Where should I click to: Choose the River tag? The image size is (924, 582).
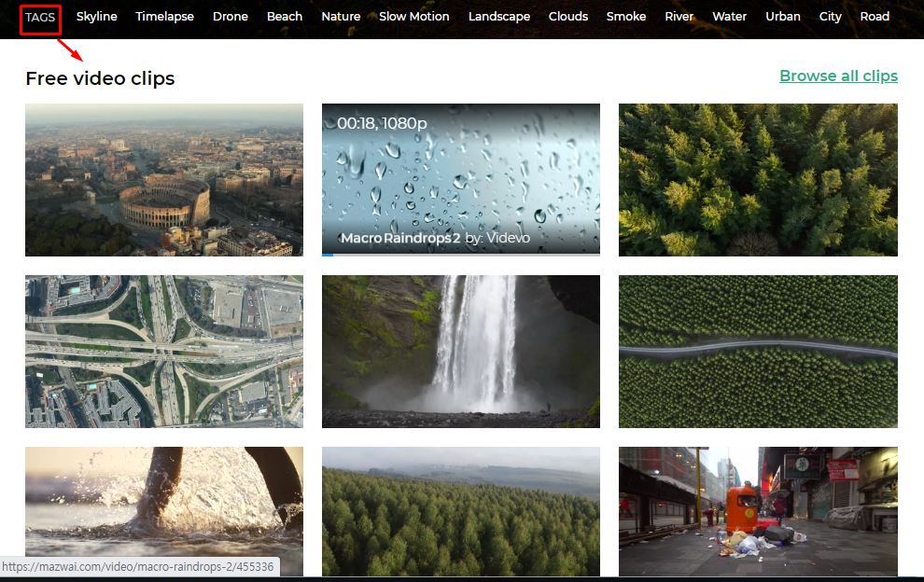pos(679,17)
